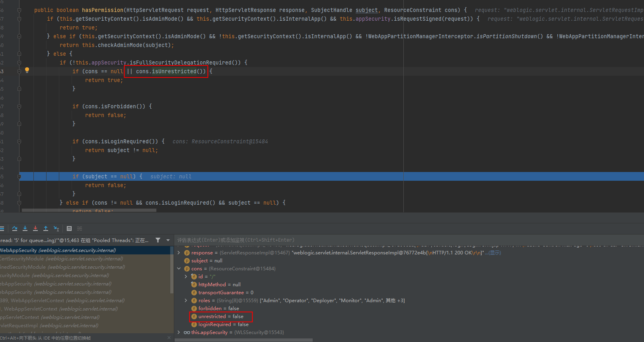Image resolution: width=644 pixels, height=342 pixels.
Task: Click cons.isUnrestricted() call in the code
Action: [x=171, y=71]
